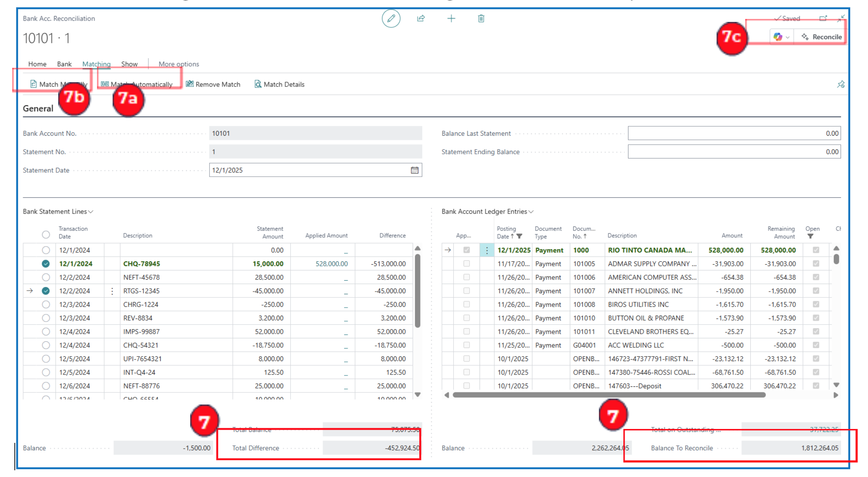This screenshot has width=868, height=477.
Task: Open Copilot dropdown beside Reconcile
Action: [782, 37]
